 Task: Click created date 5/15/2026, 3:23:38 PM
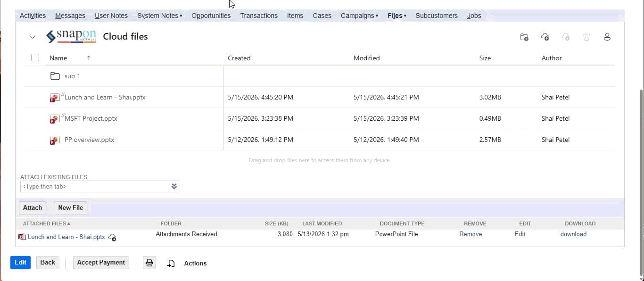(260, 118)
